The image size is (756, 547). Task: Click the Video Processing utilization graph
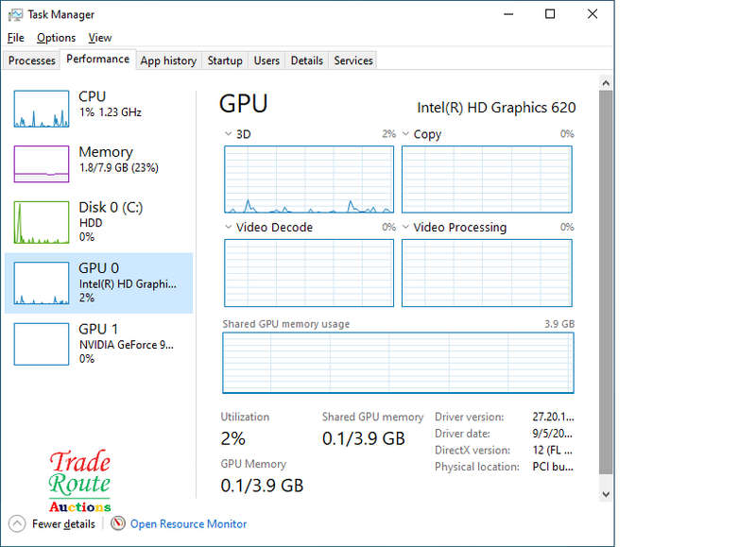pos(487,273)
